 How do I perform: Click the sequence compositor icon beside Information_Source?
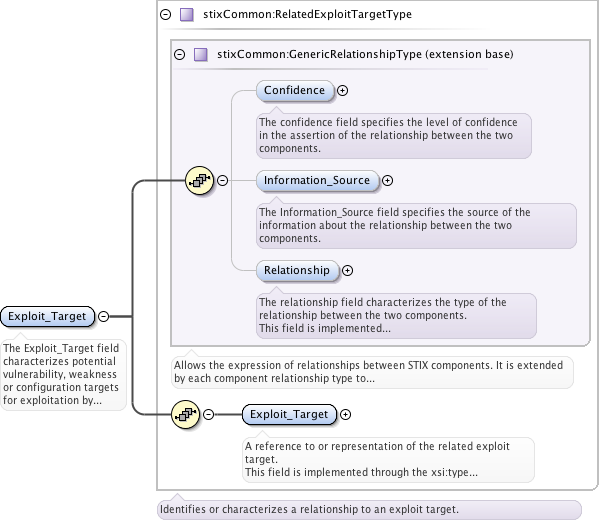(200, 181)
